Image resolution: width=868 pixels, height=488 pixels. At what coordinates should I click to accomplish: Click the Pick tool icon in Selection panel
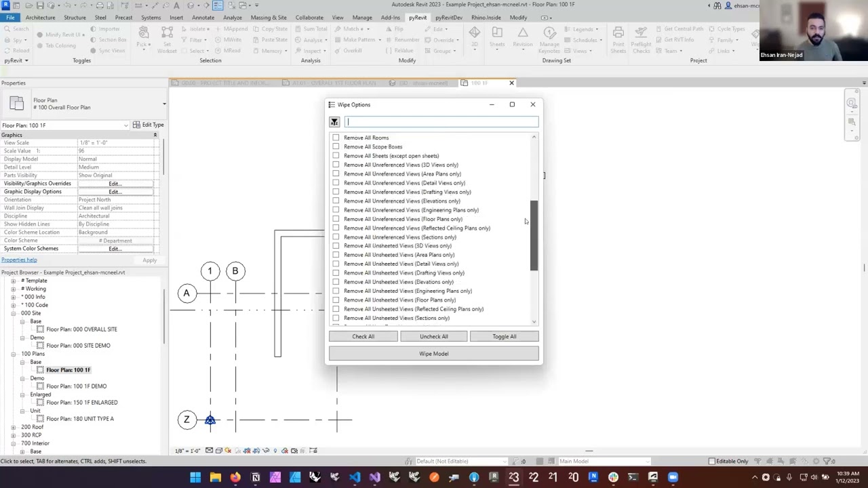point(143,33)
